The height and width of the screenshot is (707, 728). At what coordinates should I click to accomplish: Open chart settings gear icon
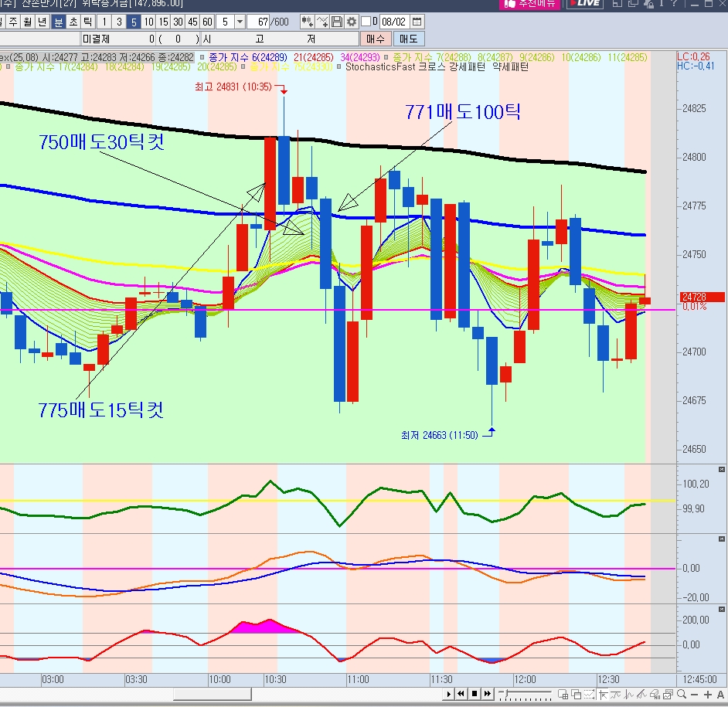[352, 22]
